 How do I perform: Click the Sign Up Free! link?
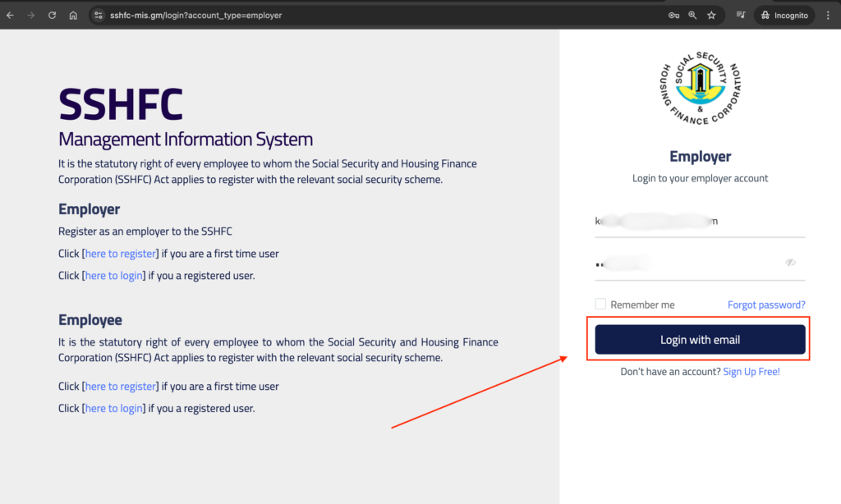coord(751,372)
